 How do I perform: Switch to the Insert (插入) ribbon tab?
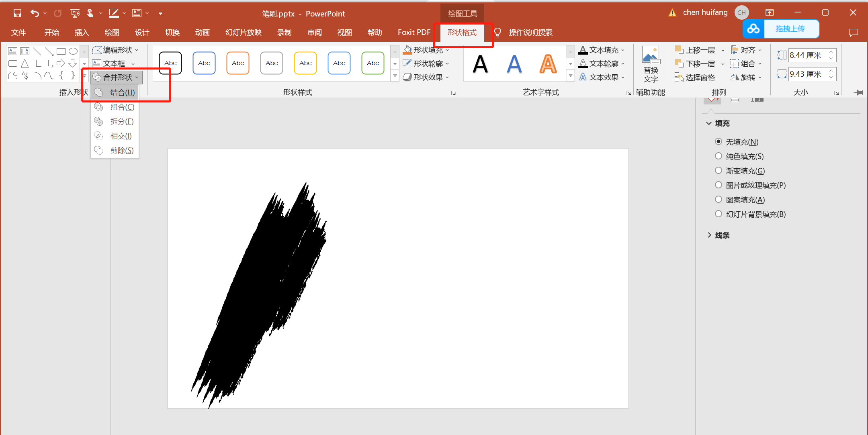(82, 33)
